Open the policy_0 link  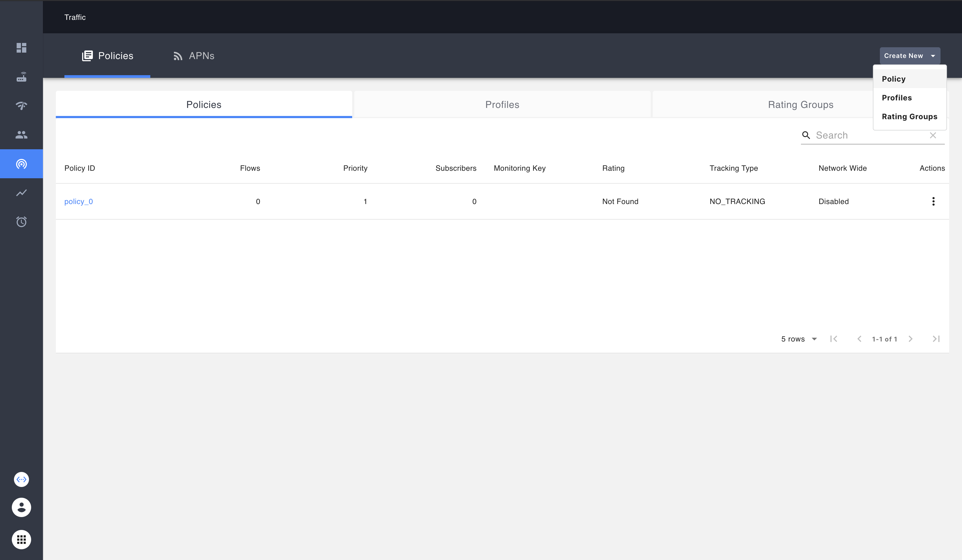point(79,201)
